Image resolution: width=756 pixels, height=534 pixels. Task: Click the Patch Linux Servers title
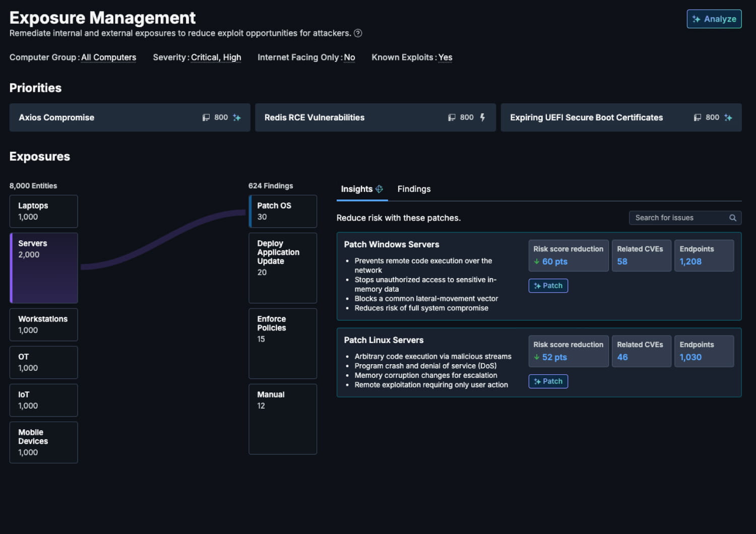[x=384, y=340]
